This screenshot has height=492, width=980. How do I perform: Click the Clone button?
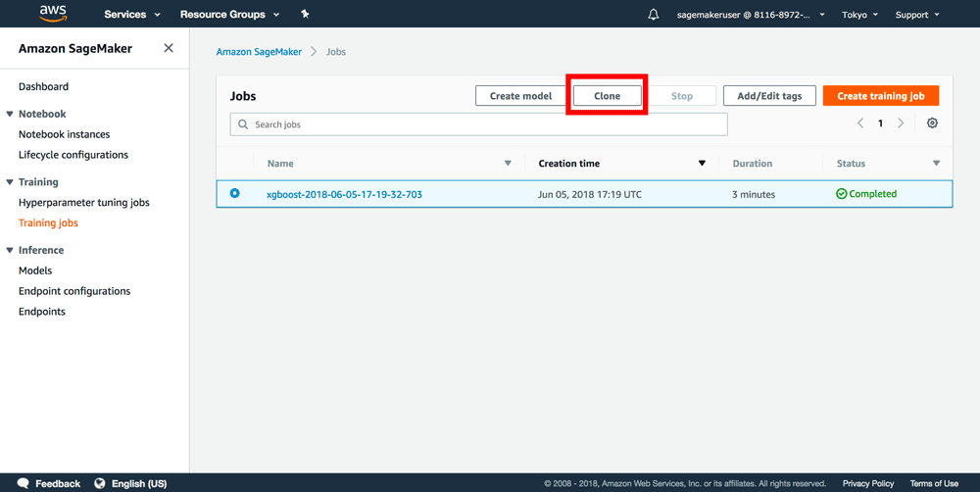click(x=607, y=96)
